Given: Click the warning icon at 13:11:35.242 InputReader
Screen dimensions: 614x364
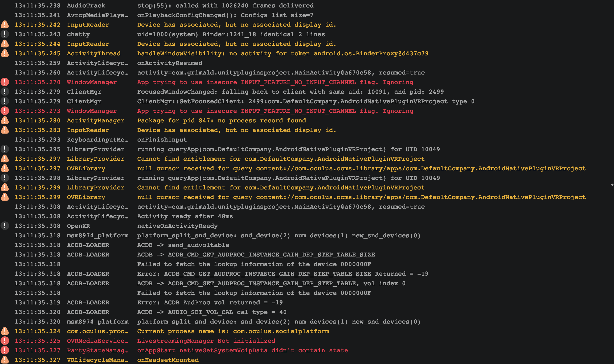Looking at the screenshot, I should click(x=5, y=25).
